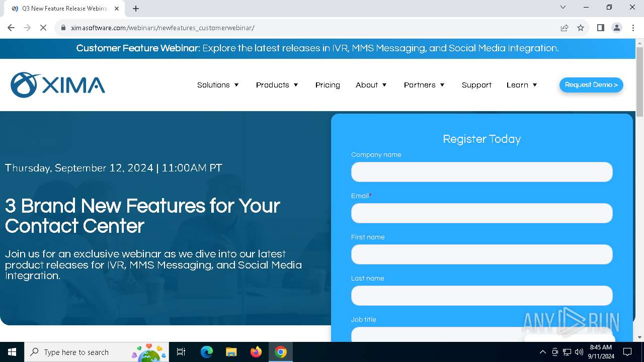Image resolution: width=644 pixels, height=362 pixels.
Task: Focus the Last name field
Action: click(481, 296)
